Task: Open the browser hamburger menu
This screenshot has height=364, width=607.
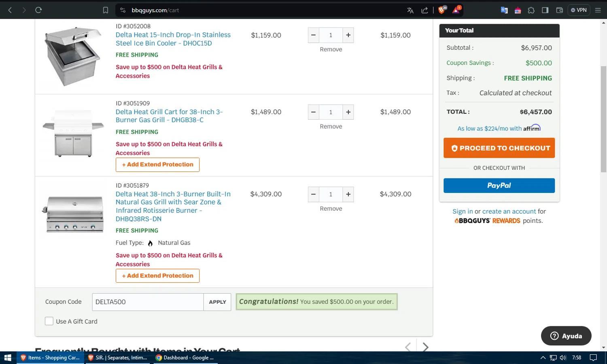Action: 598,10
